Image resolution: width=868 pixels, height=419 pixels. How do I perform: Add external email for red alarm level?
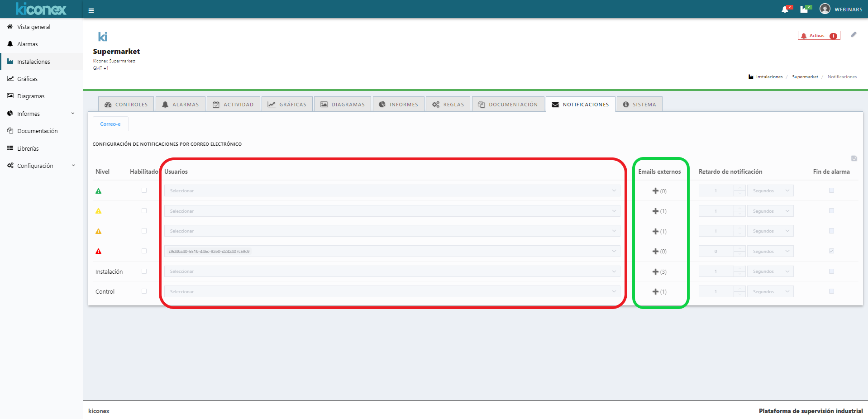(655, 252)
